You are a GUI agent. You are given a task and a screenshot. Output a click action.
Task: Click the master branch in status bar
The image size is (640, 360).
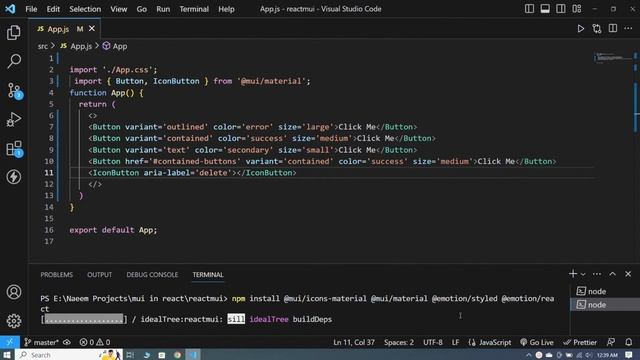(x=41, y=342)
